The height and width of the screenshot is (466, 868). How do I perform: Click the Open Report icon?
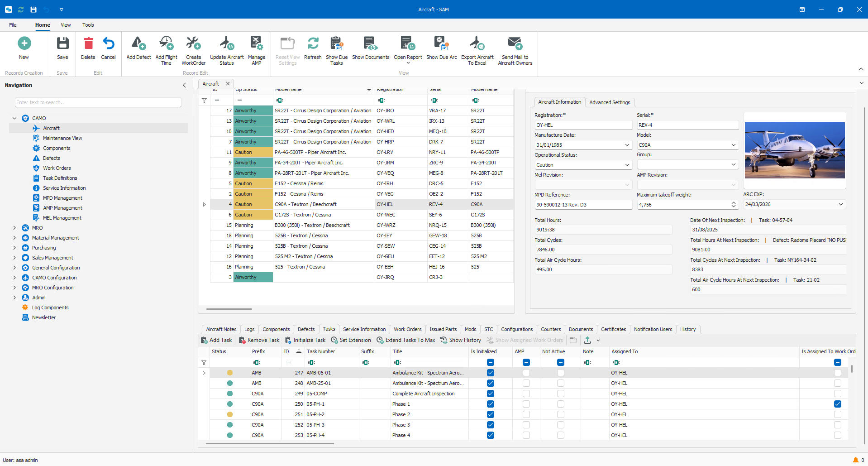click(408, 43)
